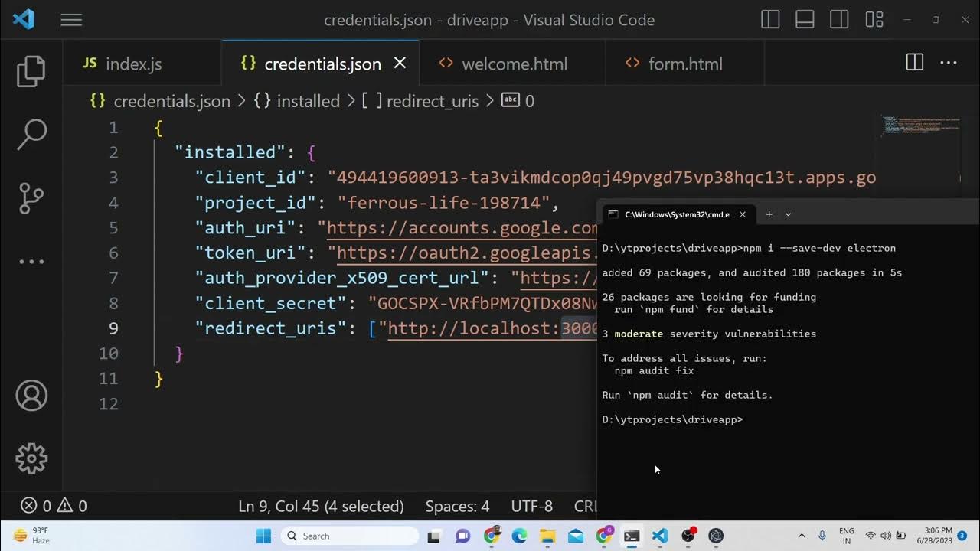The width and height of the screenshot is (980, 551).
Task: Toggle the bottom panel layout button
Action: pos(805,20)
